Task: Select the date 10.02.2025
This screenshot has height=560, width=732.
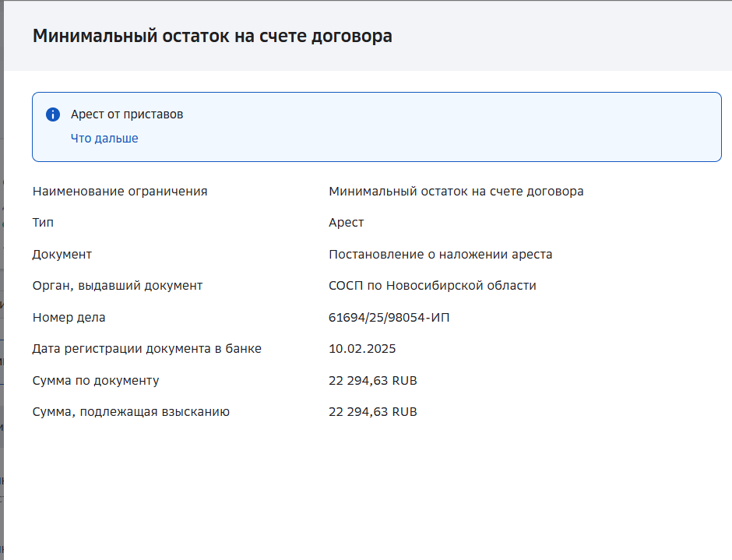Action: coord(362,349)
